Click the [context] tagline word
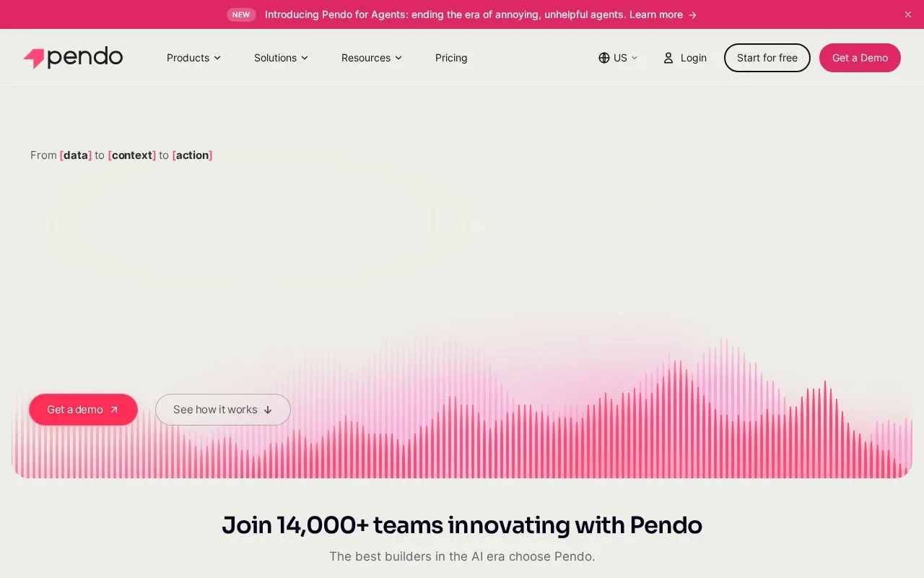924x578 pixels. [x=132, y=155]
